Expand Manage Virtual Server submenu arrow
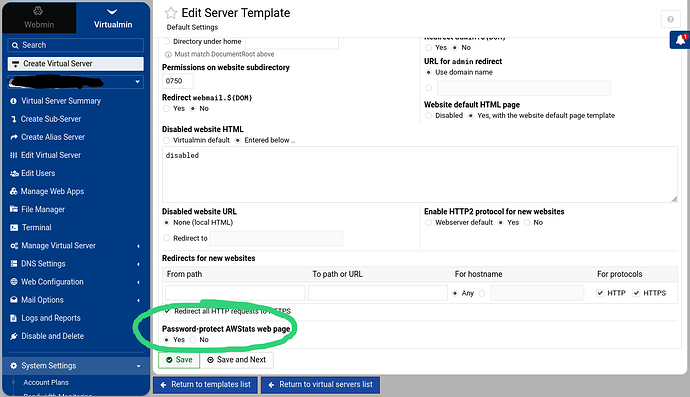 coord(138,246)
